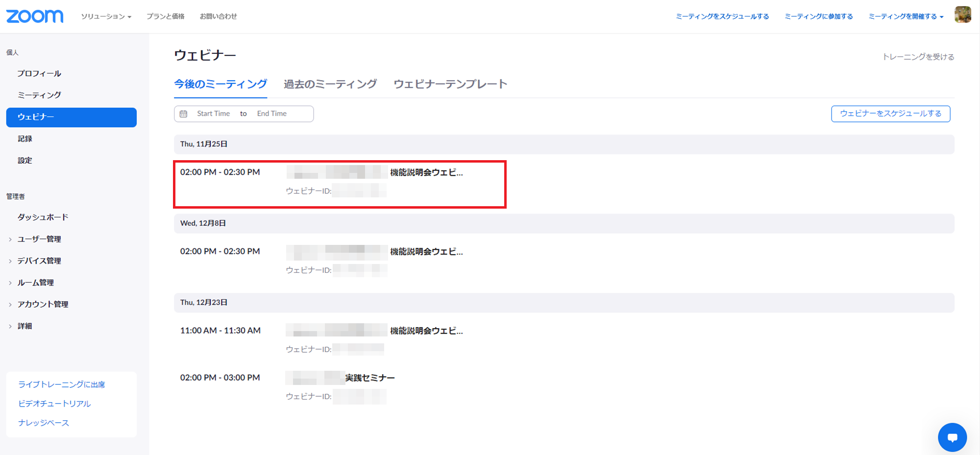Screen dimensions: 980x455
Task: Click the Zoom logo
Action: click(35, 16)
